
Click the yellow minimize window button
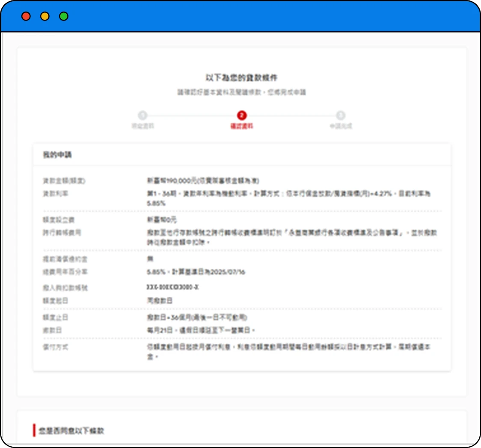[x=45, y=16]
